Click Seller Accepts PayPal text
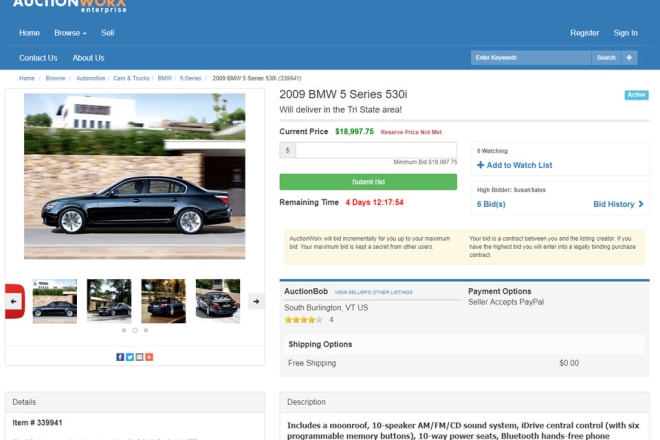The height and width of the screenshot is (440, 660). tap(506, 302)
